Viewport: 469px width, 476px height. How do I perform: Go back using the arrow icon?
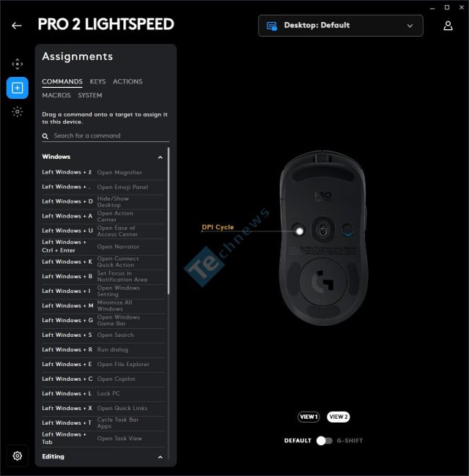(x=17, y=26)
